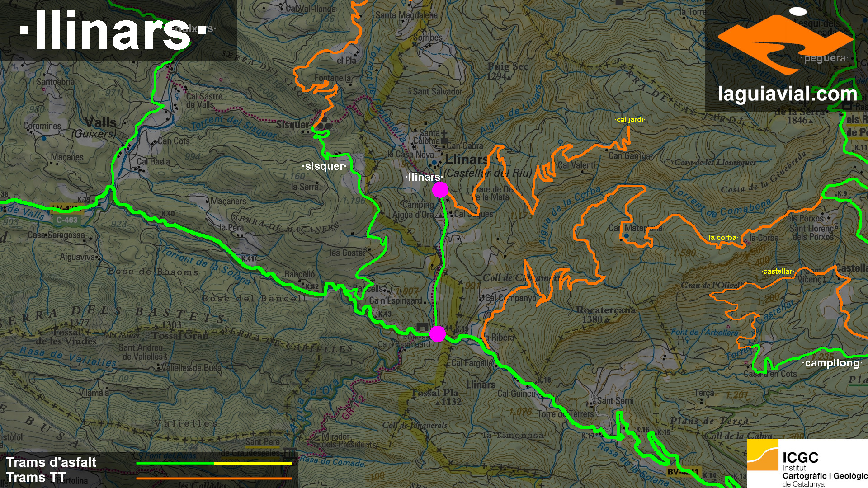Click the Trams TT legend text
Screen dimensions: 868x488
(36, 478)
